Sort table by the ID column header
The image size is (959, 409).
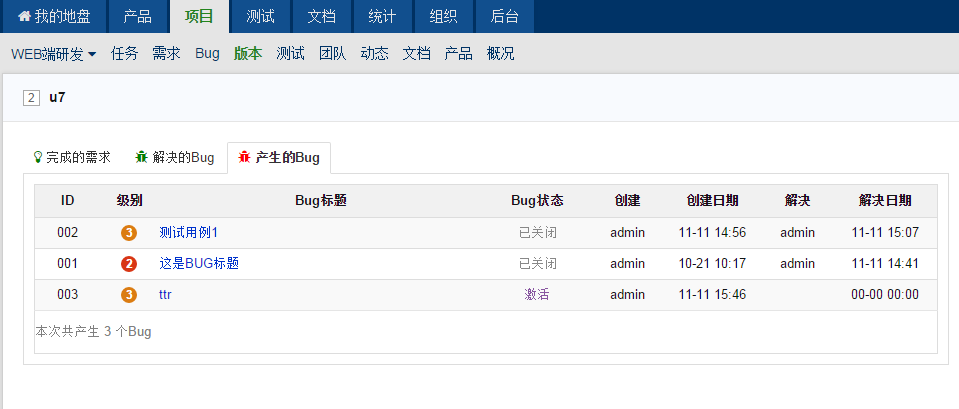68,201
